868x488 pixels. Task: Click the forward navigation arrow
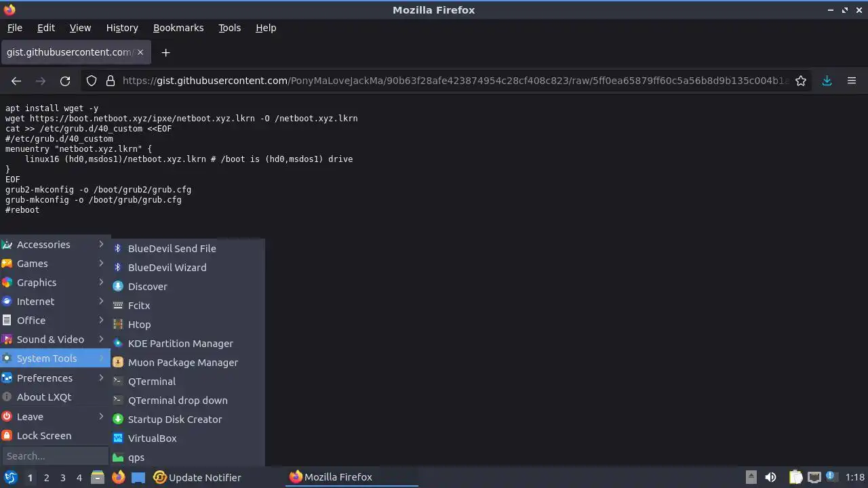coord(41,81)
